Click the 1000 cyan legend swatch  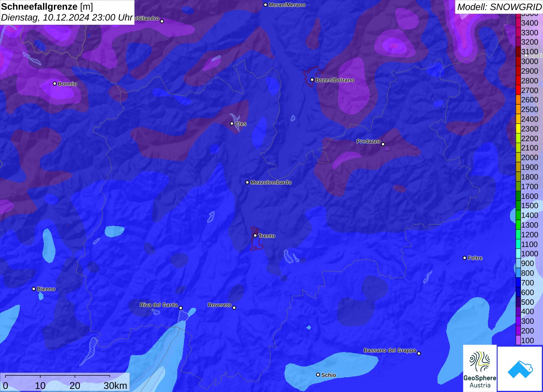pos(518,254)
